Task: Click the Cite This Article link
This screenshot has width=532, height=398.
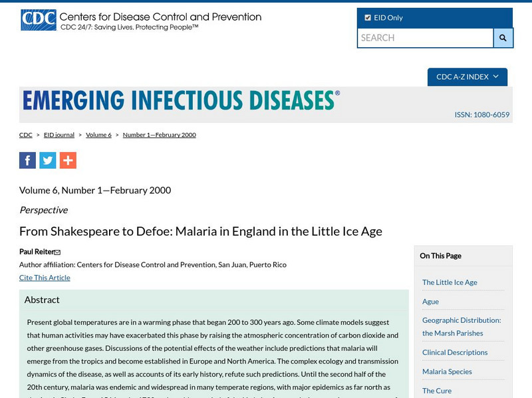Action: pos(45,278)
